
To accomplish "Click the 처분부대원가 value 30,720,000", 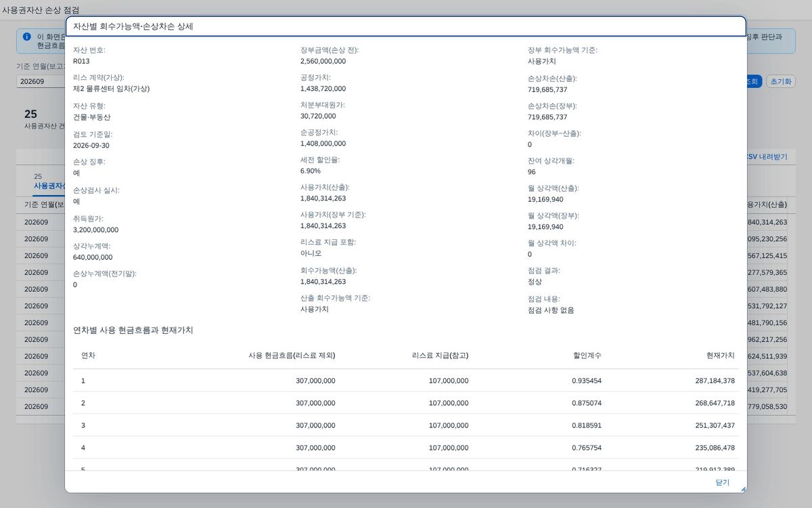I will 318,117.
